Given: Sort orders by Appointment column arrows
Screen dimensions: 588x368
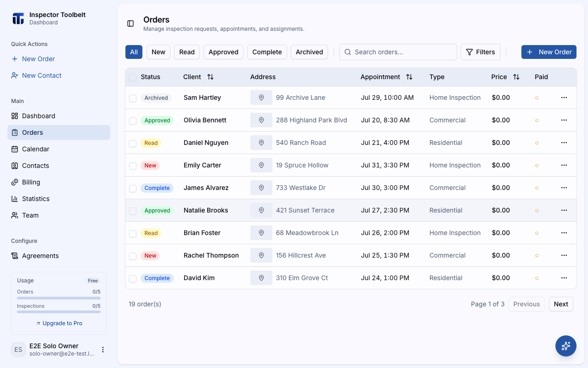Looking at the screenshot, I should click(x=409, y=77).
